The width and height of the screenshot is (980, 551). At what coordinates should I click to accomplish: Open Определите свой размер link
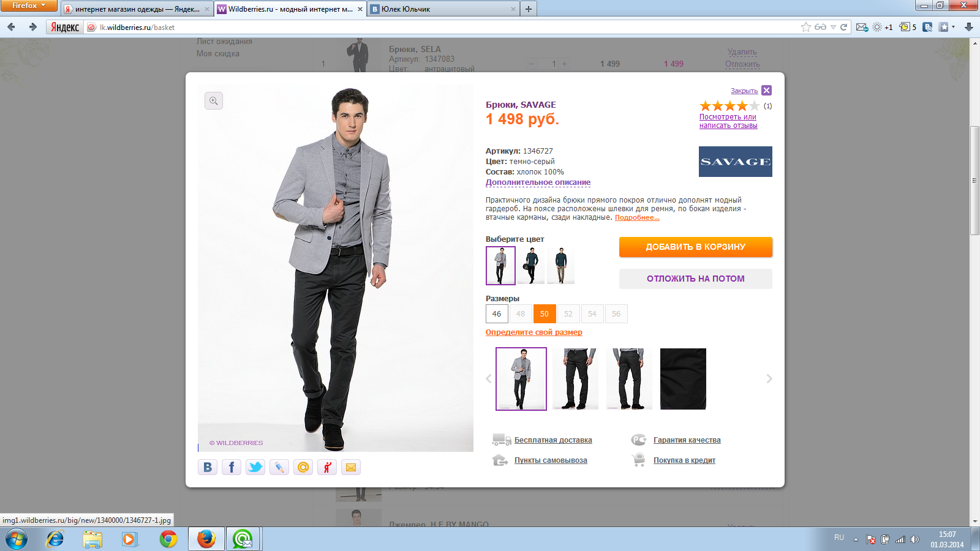coord(534,332)
